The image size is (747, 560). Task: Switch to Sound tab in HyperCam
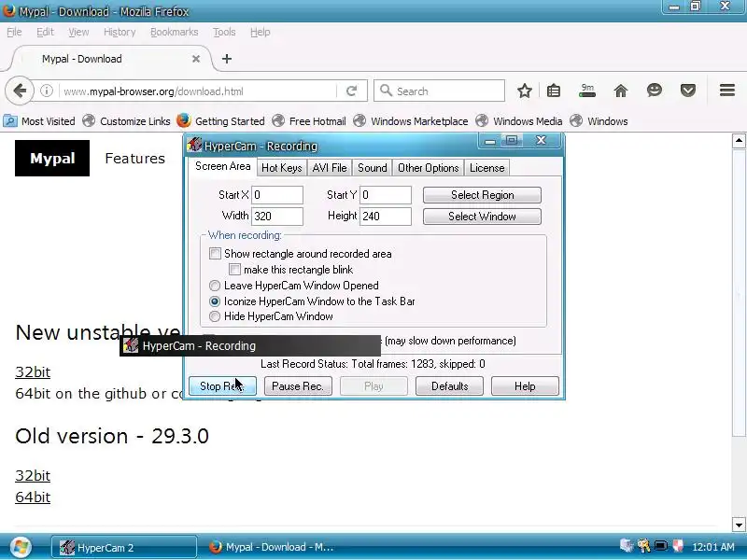[x=372, y=168]
